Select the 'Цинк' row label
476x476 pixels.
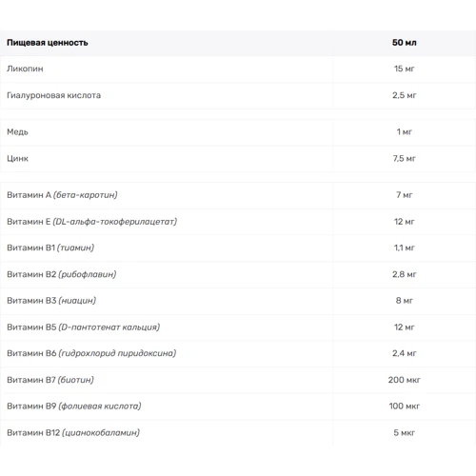coord(17,159)
